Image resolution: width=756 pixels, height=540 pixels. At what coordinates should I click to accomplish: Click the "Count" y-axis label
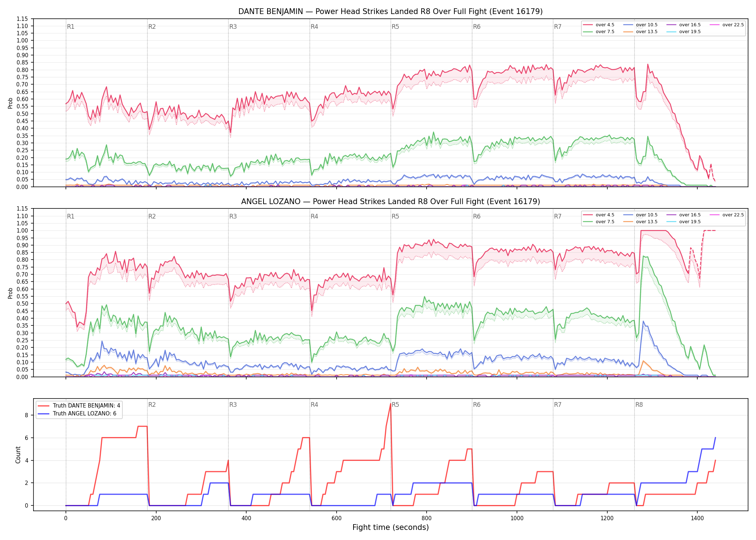[18, 455]
